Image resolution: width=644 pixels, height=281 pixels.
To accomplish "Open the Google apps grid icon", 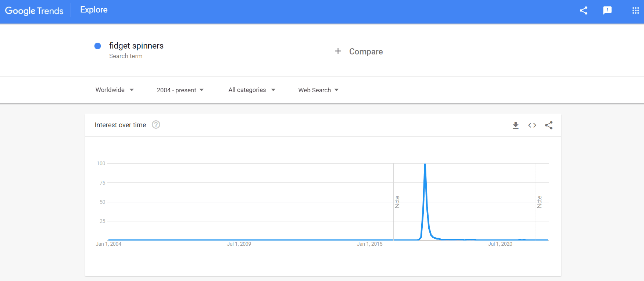I will pos(636,11).
